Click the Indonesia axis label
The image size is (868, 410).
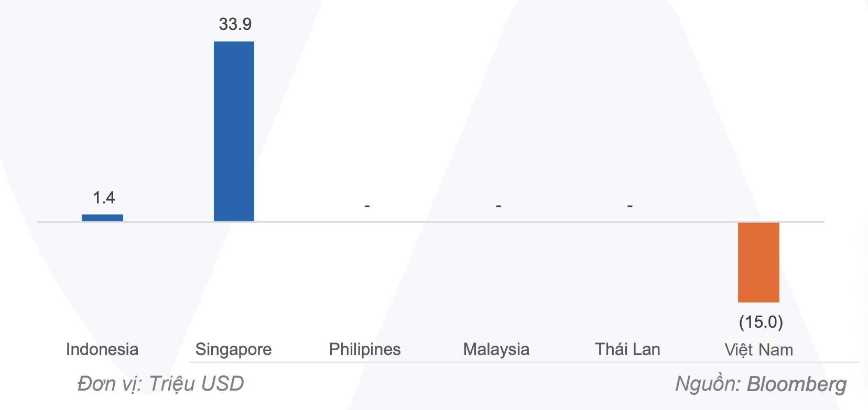coord(102,349)
